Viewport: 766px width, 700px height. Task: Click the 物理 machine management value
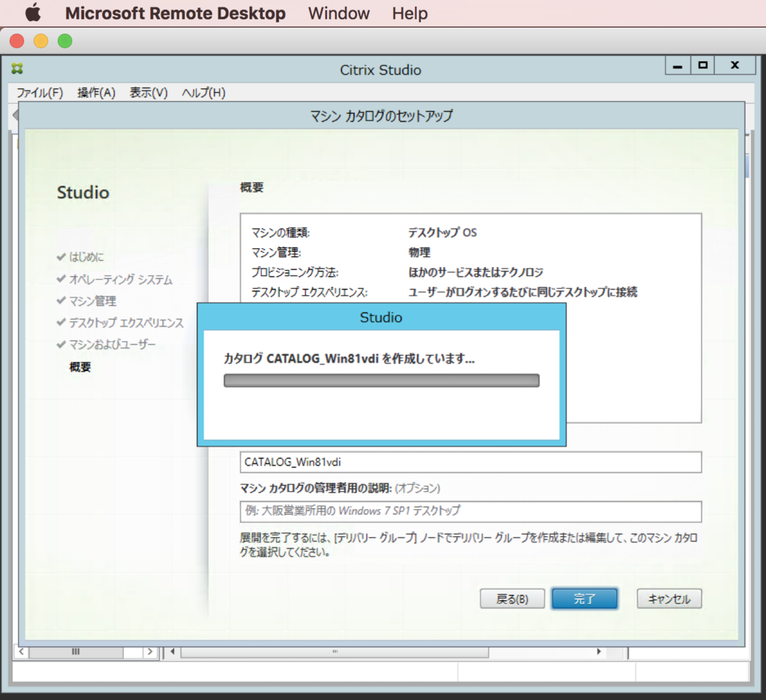coord(420,253)
